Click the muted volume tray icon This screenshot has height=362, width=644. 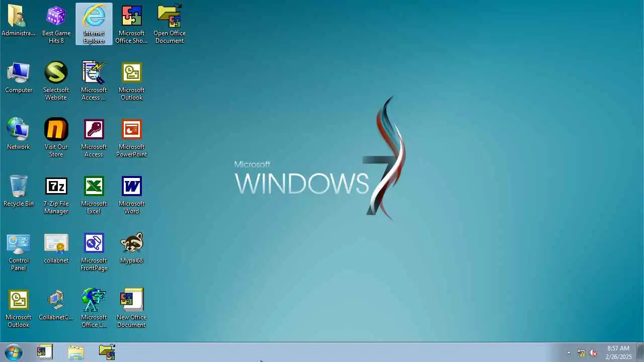(x=593, y=352)
